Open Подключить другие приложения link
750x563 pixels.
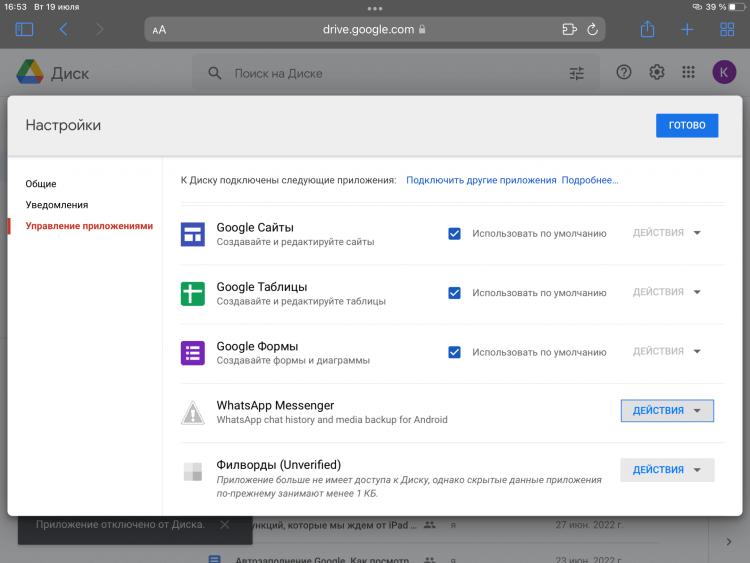click(481, 180)
